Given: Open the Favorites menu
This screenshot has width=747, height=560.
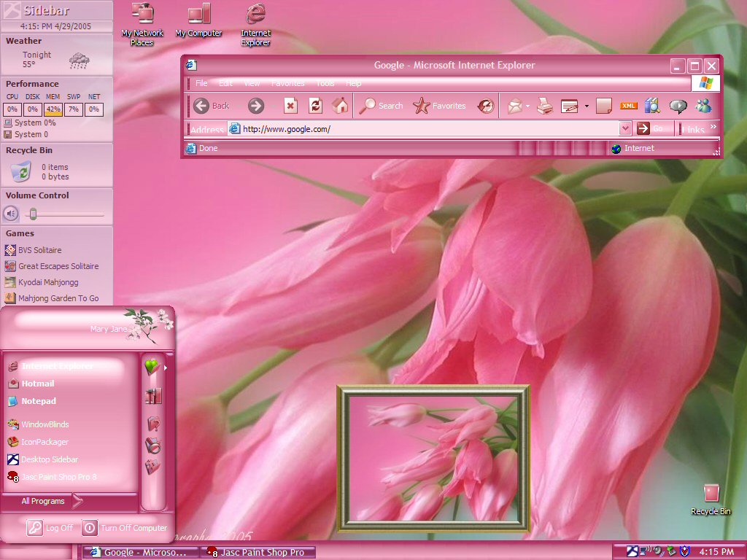Looking at the screenshot, I should pos(287,83).
